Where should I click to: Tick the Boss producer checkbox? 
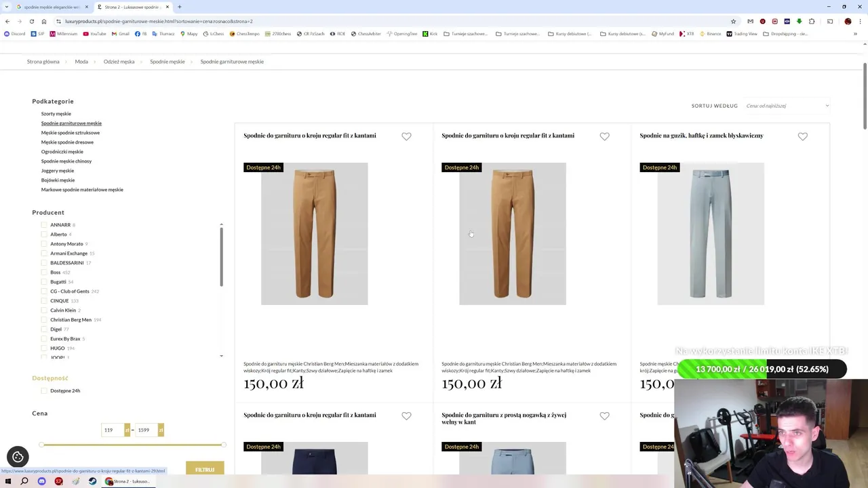tap(44, 272)
